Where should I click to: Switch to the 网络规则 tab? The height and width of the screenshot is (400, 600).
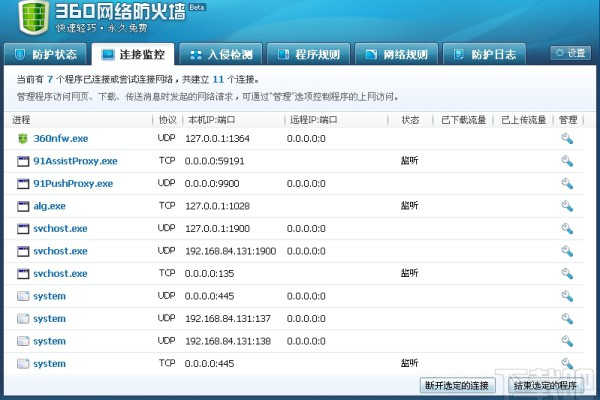point(396,54)
